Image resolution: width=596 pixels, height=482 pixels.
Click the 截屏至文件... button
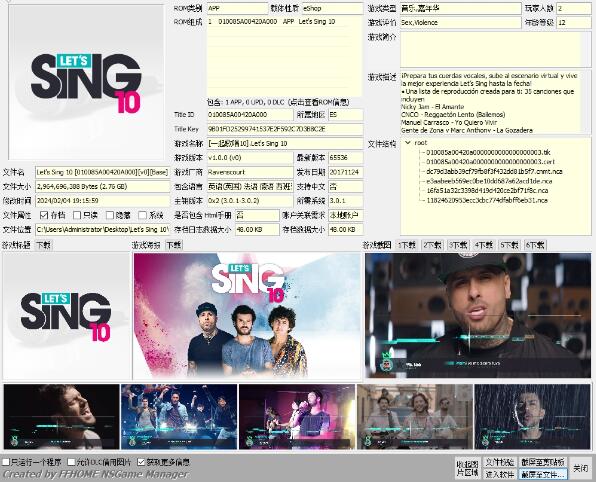542,474
